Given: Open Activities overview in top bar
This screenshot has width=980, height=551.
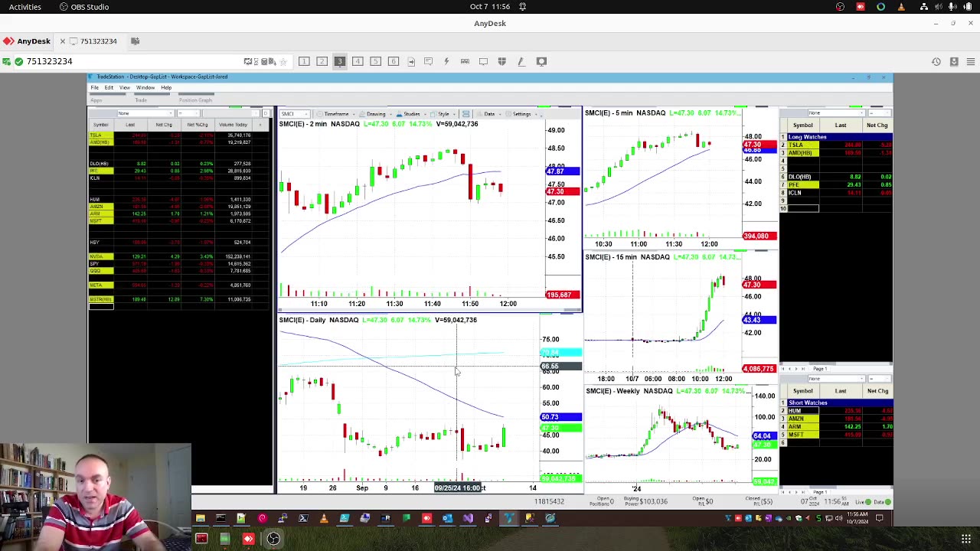Looking at the screenshot, I should (x=25, y=7).
